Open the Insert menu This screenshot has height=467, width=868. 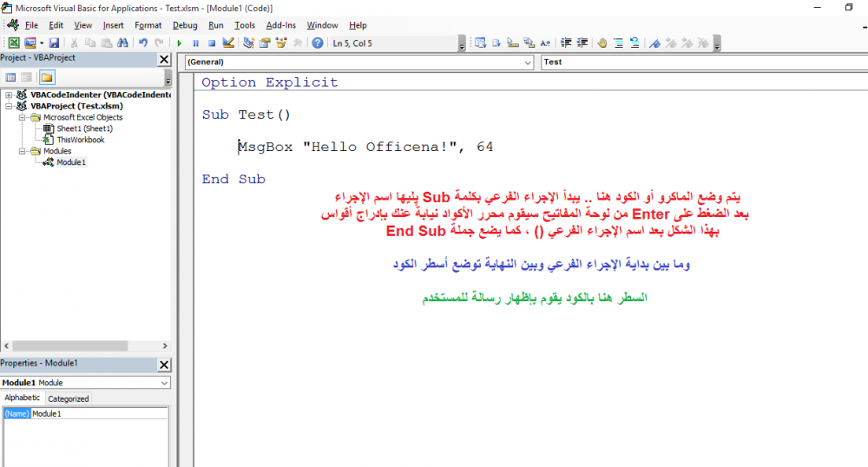pos(113,25)
